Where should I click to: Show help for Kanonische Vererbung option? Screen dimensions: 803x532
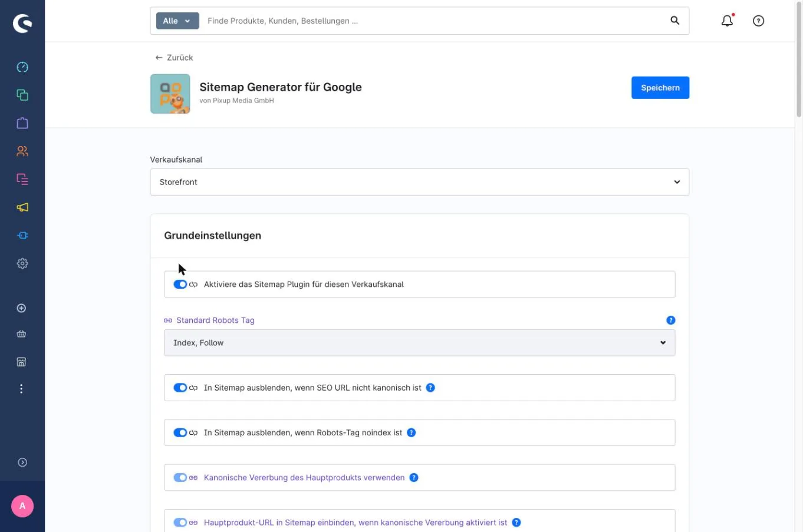tap(414, 478)
